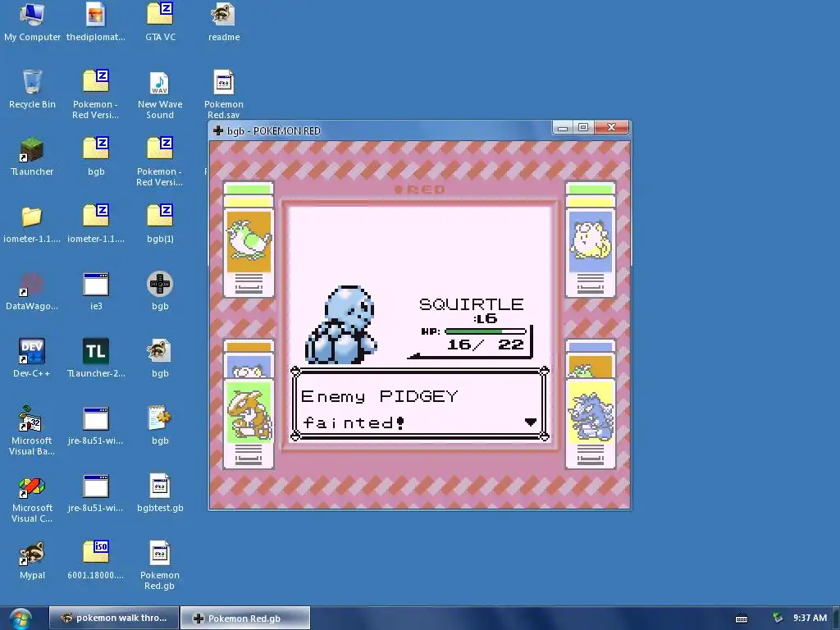Click the SQUIRTLE HP bar
840x630 pixels.
(486, 331)
